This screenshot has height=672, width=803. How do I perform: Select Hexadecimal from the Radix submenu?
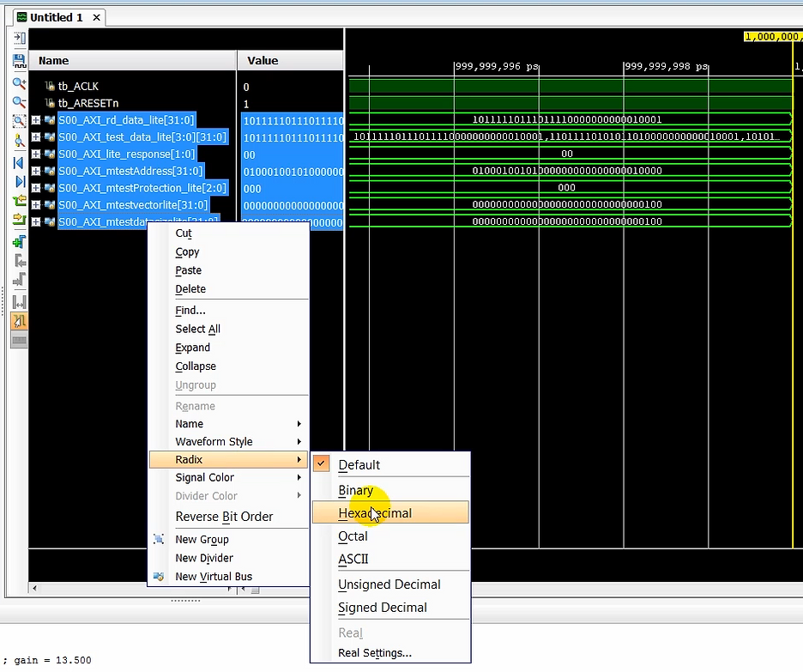pyautogui.click(x=375, y=512)
